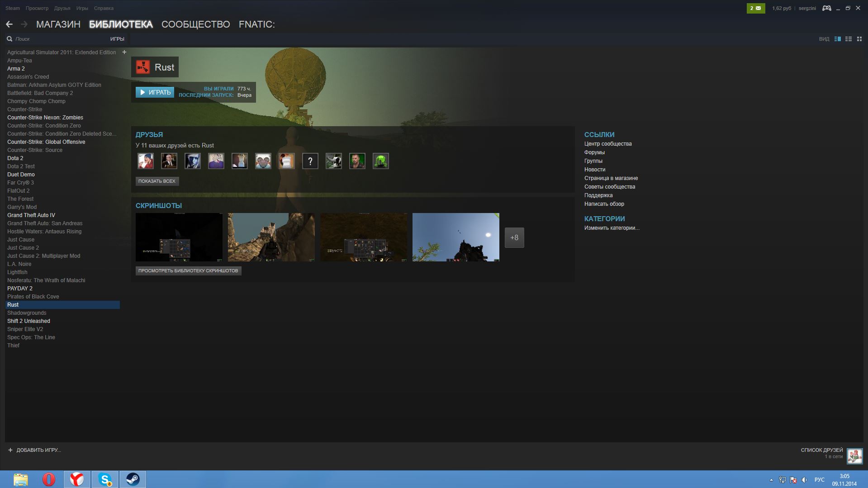Viewport: 868px width, 488px height.
Task: Click ДОБАВИТЬ ИГРУ... at bottom left
Action: [x=38, y=450]
